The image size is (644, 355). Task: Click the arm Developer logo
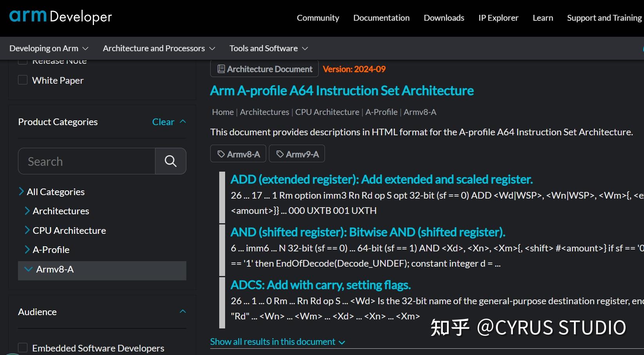60,16
